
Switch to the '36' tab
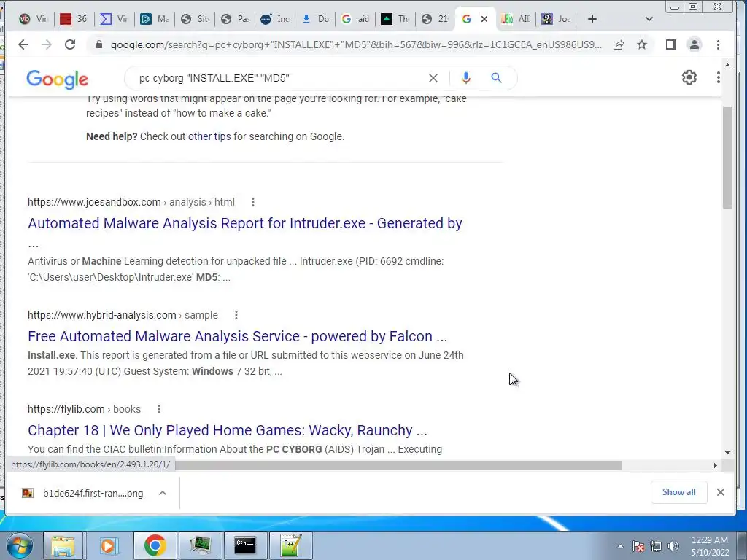(74, 19)
